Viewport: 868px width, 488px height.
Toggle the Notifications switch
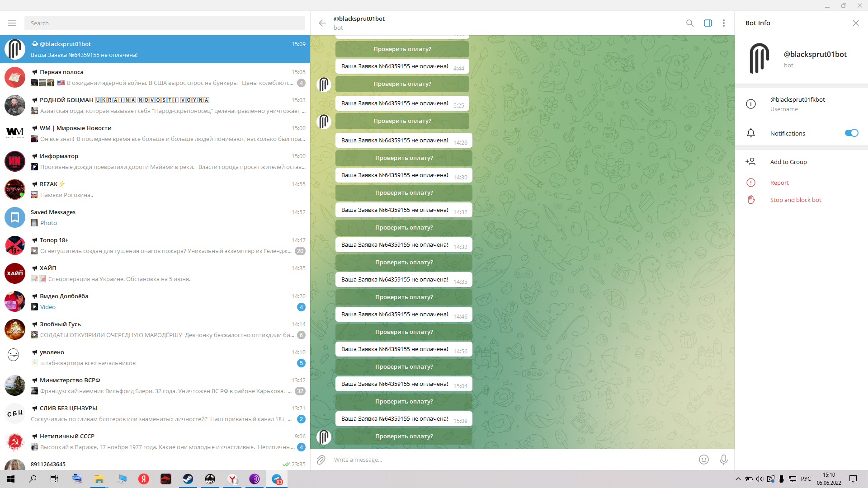click(x=851, y=133)
